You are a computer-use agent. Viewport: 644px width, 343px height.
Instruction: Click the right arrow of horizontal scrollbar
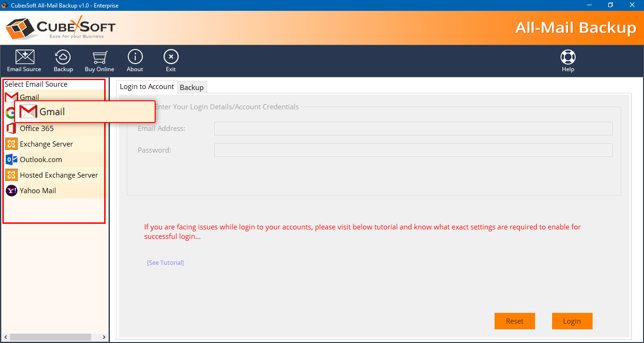[104, 337]
